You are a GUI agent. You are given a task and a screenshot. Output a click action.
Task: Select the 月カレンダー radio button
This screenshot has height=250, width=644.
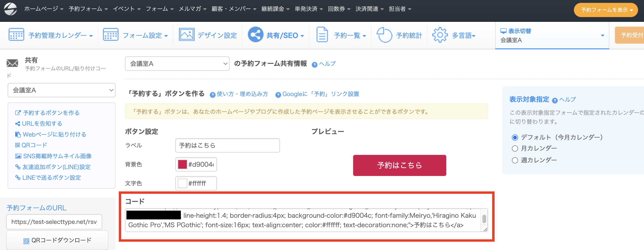click(x=515, y=148)
